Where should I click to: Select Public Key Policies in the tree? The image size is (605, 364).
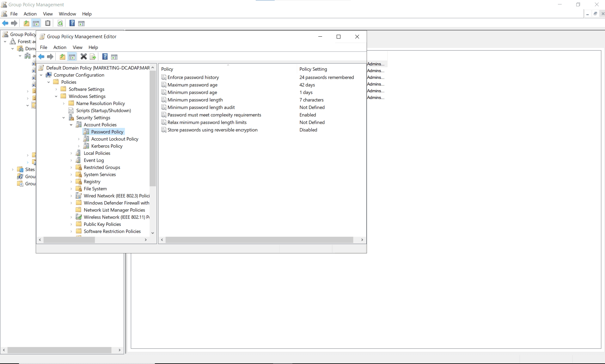[102, 224]
